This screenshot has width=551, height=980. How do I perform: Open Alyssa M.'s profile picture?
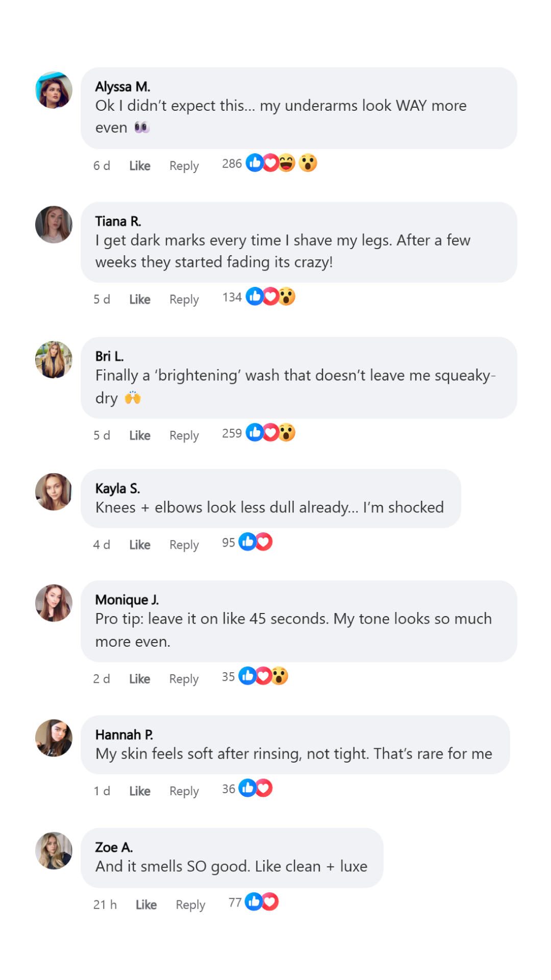[x=54, y=90]
